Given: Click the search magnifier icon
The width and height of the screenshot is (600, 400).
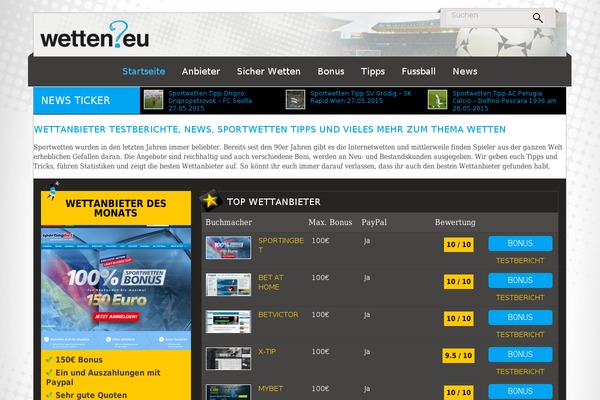Looking at the screenshot, I should point(538,18).
